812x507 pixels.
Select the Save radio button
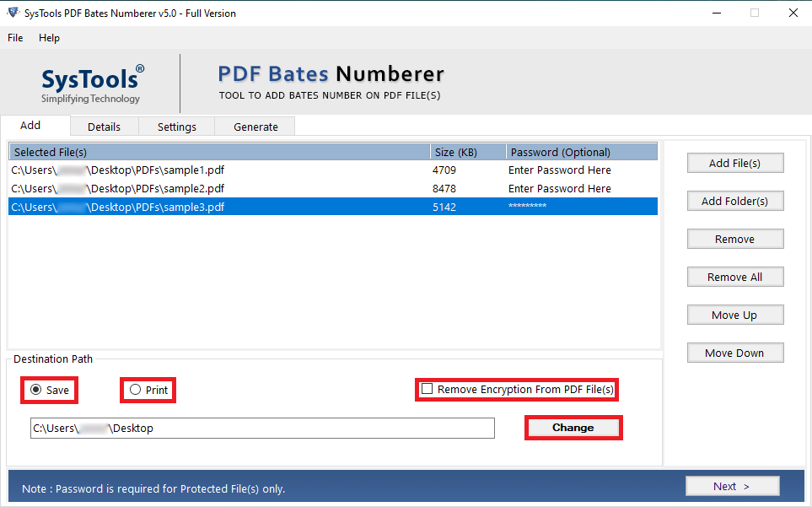[x=35, y=390]
